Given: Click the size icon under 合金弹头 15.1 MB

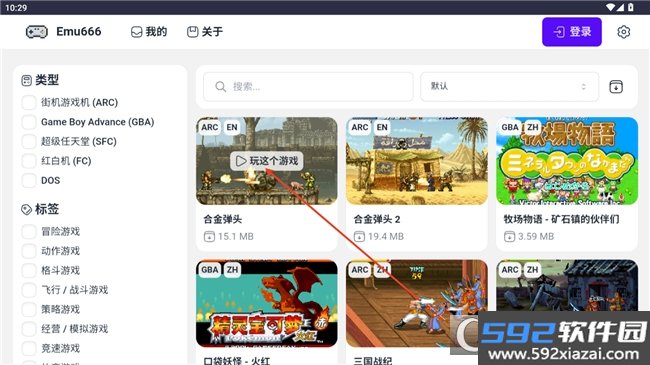Looking at the screenshot, I should coord(209,236).
